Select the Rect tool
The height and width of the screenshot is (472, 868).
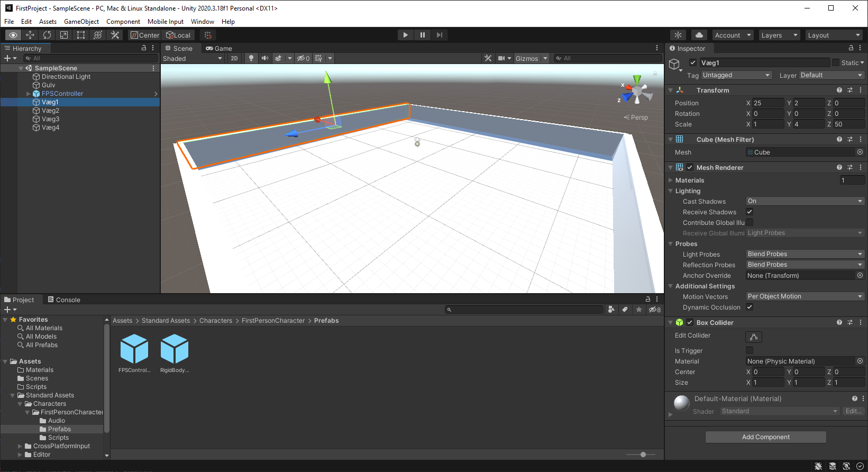[x=81, y=35]
